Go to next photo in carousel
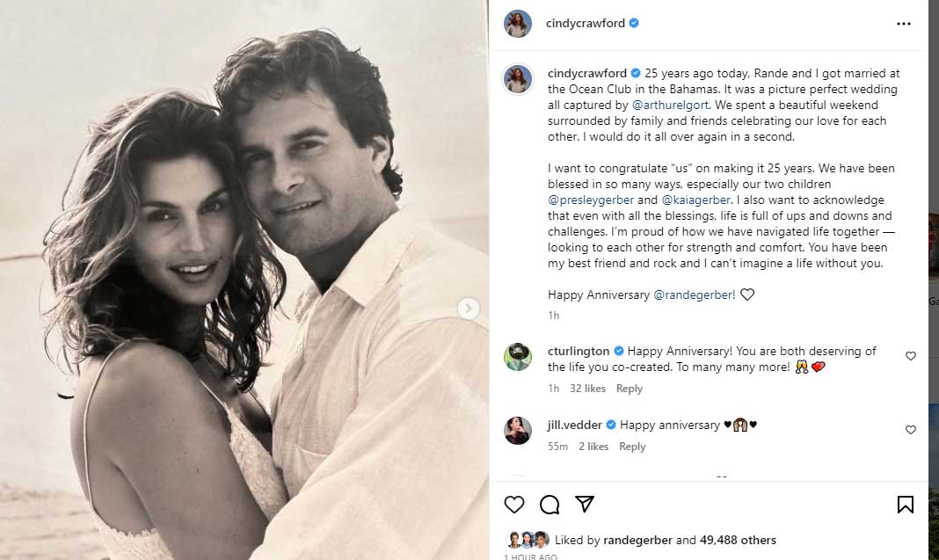 pos(469,308)
